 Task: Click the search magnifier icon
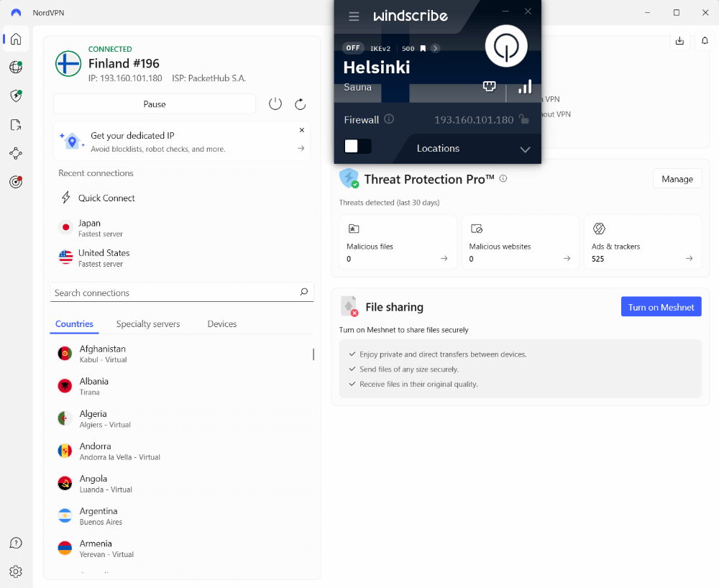[303, 292]
